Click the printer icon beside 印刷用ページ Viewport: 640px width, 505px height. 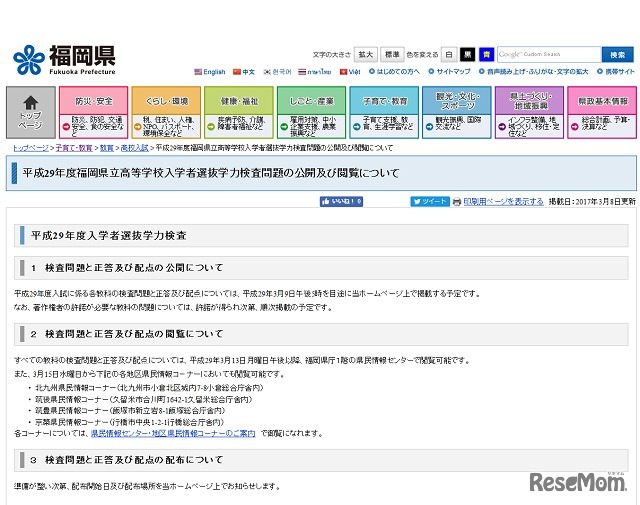(457, 202)
